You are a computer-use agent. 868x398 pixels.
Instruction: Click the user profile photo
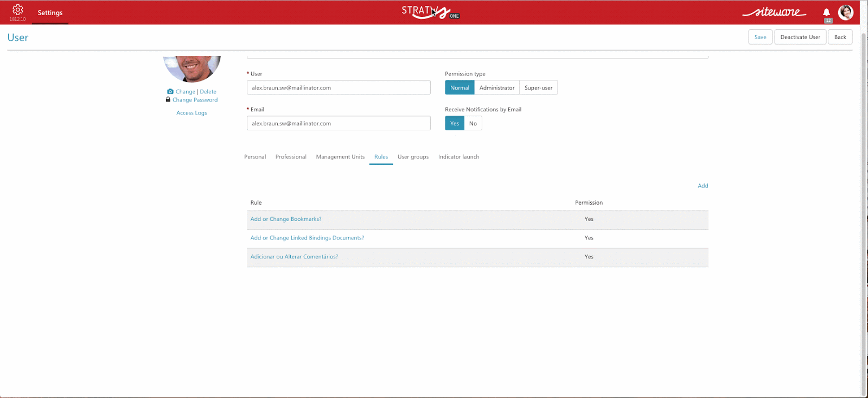[192, 68]
